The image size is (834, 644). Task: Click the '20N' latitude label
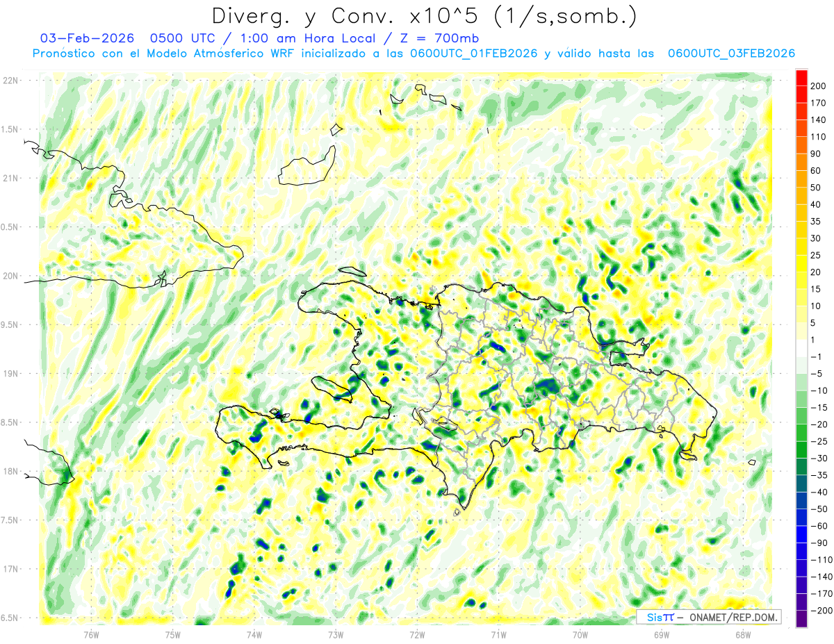[10, 276]
